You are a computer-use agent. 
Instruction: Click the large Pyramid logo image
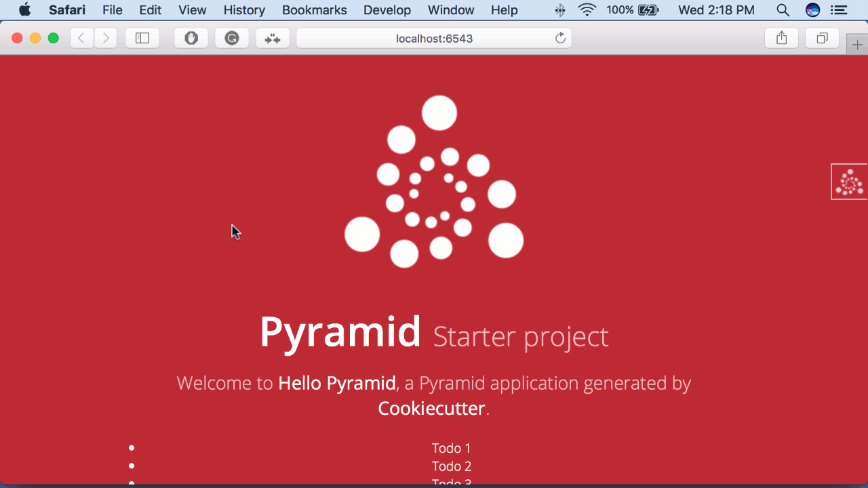[434, 182]
